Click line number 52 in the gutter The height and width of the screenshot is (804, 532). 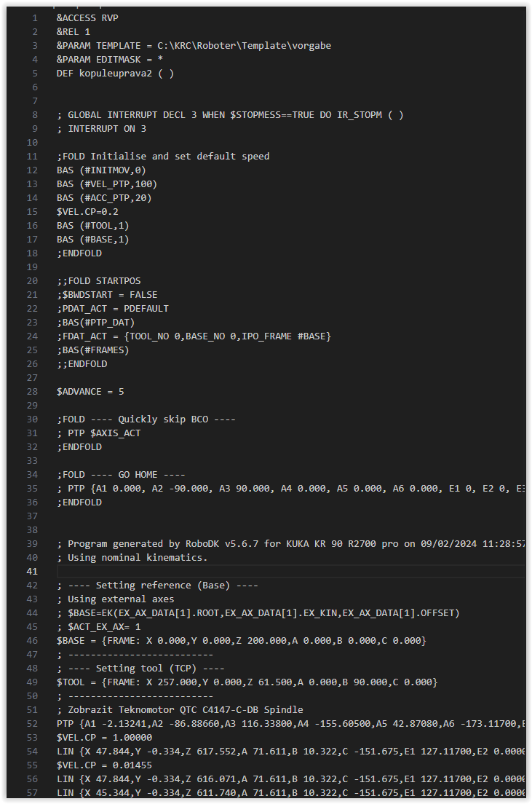(x=32, y=724)
